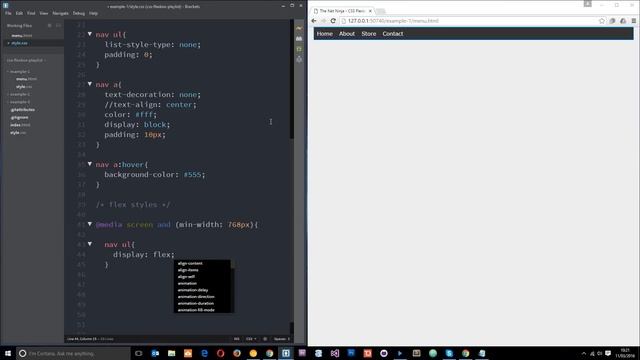This screenshot has width=640, height=360.
Task: Click the browser back arrow
Action: pos(314,21)
